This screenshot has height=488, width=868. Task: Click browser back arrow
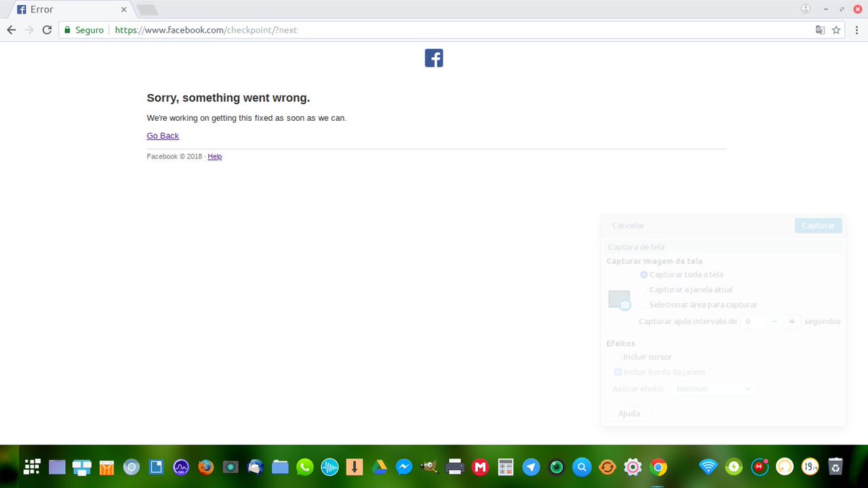11,30
